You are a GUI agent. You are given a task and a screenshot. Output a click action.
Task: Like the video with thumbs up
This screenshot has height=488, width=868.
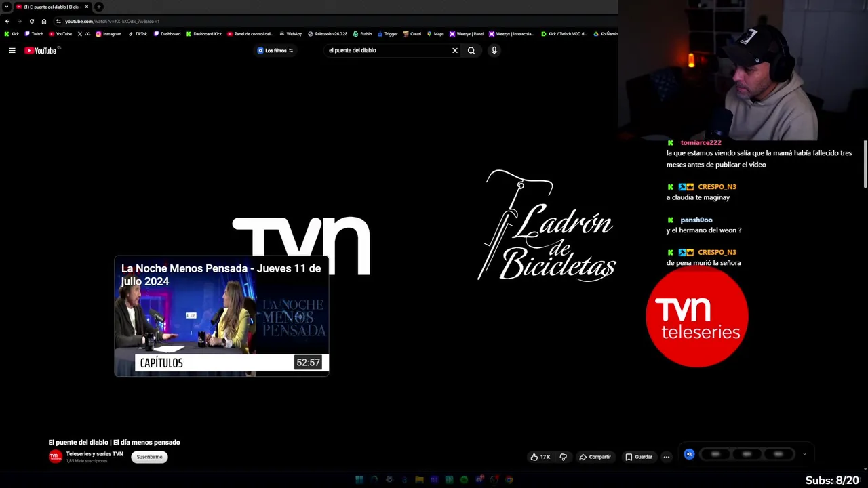pyautogui.click(x=540, y=457)
